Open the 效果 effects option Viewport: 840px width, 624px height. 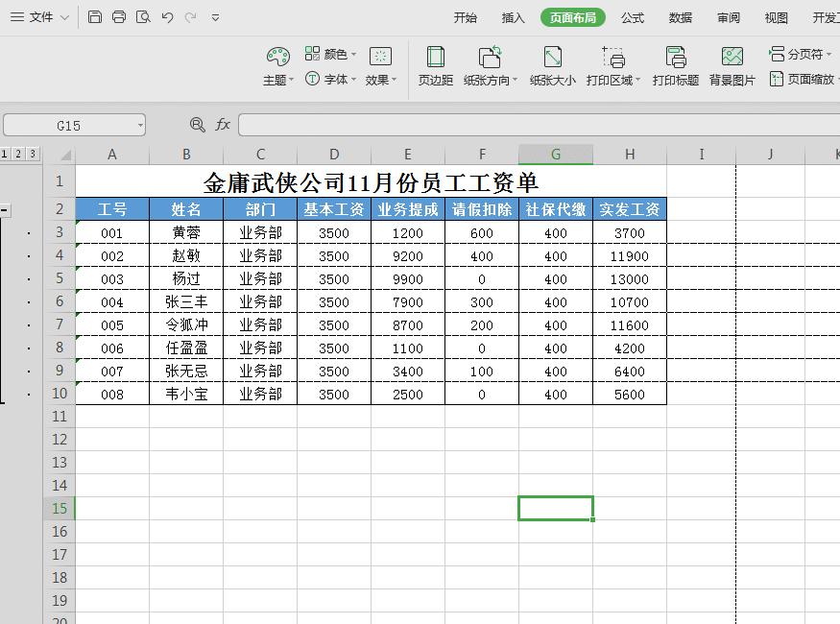[380, 66]
